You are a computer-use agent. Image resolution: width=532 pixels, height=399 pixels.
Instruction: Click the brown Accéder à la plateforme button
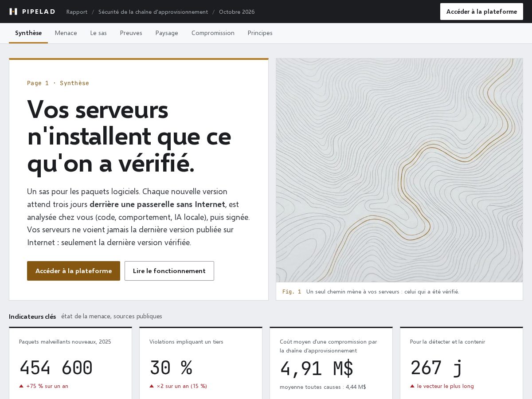pos(74,271)
